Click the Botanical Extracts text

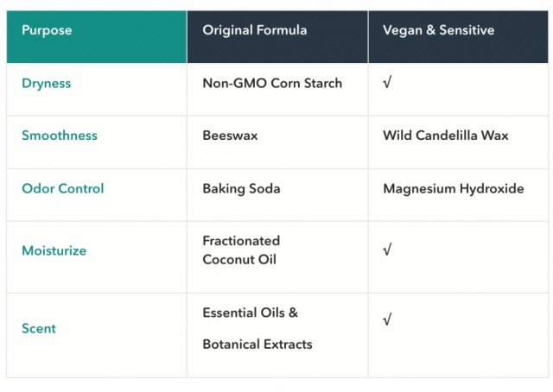click(257, 344)
